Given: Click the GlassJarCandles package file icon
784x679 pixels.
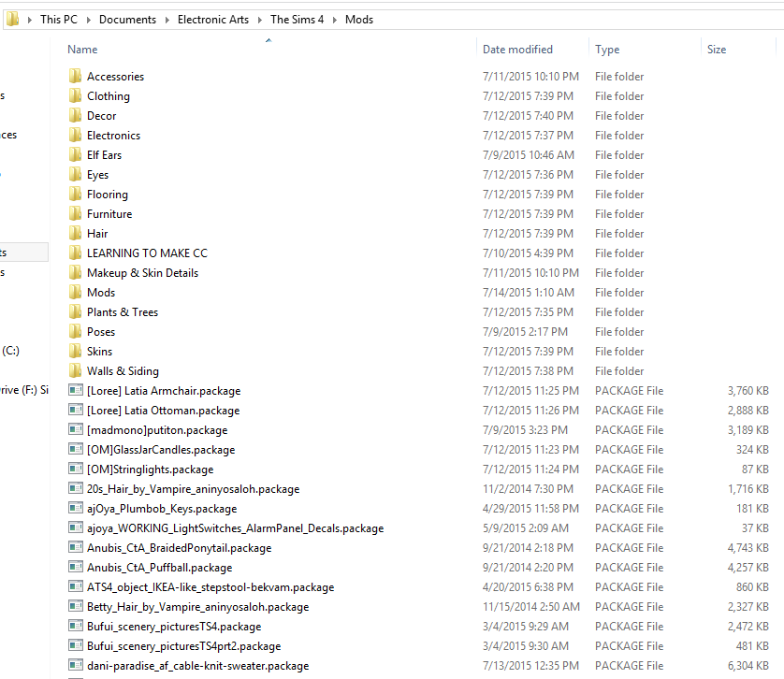Looking at the screenshot, I should [76, 449].
